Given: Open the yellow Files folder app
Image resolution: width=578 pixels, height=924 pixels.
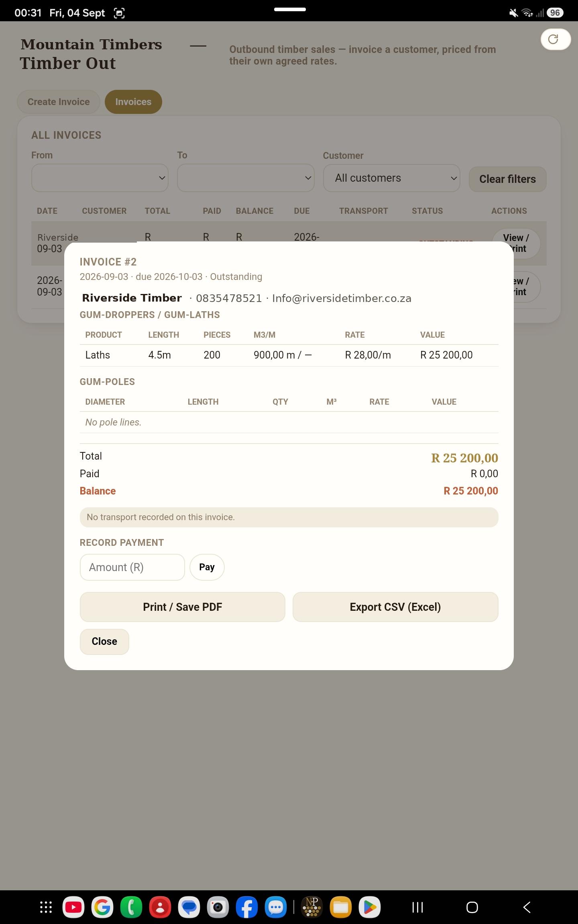Looking at the screenshot, I should click(x=341, y=907).
